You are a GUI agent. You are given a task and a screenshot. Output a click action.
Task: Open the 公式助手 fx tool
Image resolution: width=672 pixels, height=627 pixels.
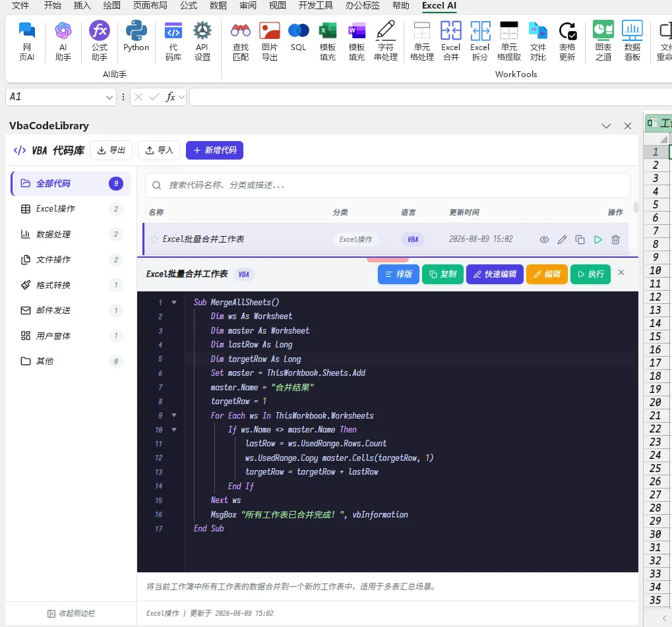(x=100, y=41)
